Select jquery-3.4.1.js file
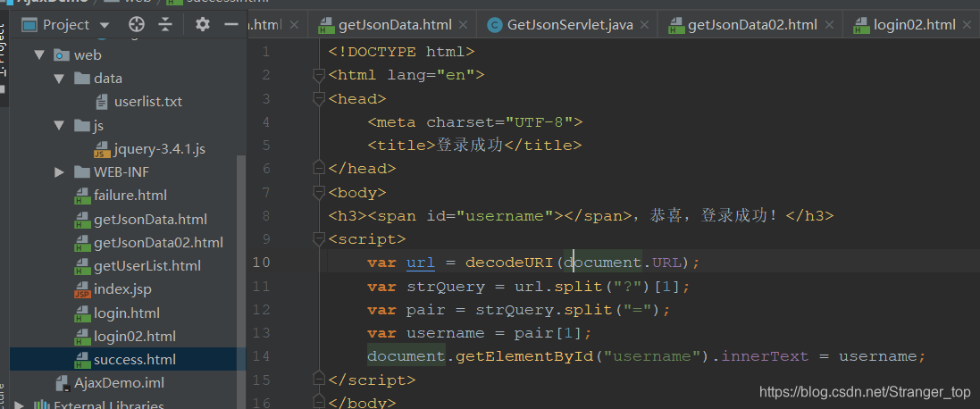The height and width of the screenshot is (409, 980). click(159, 148)
